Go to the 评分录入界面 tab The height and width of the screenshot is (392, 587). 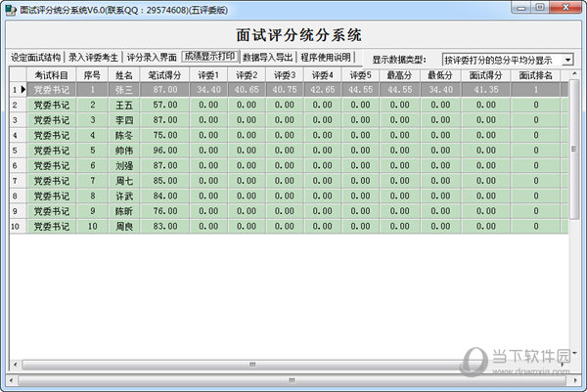(152, 58)
